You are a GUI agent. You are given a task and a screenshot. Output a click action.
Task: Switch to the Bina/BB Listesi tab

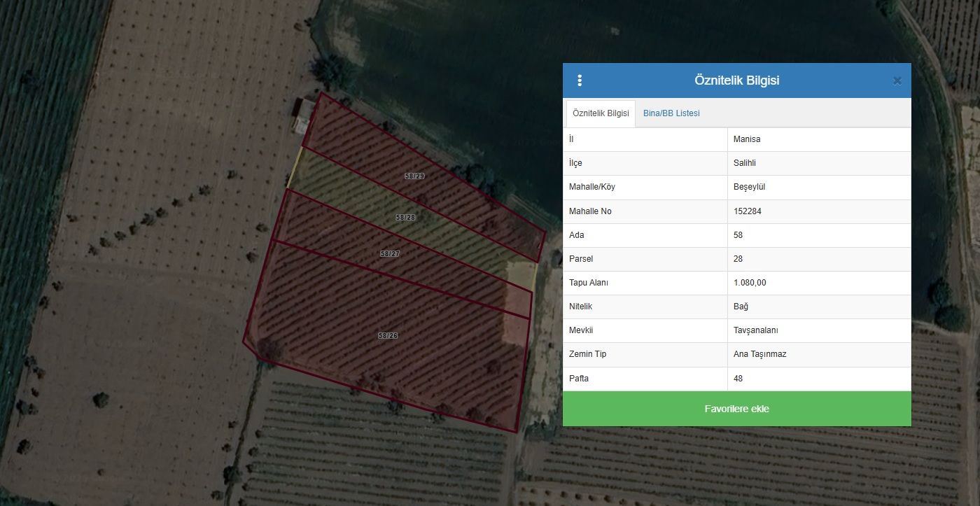671,113
